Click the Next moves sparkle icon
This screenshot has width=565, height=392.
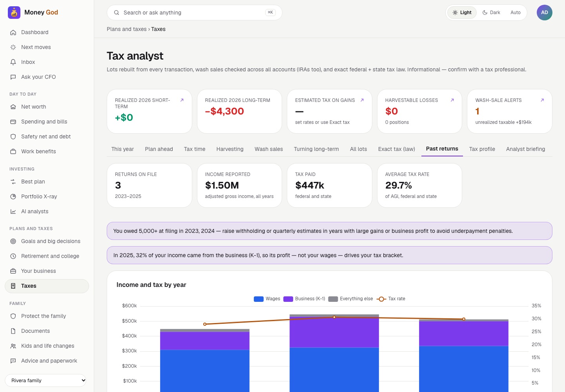[13, 47]
